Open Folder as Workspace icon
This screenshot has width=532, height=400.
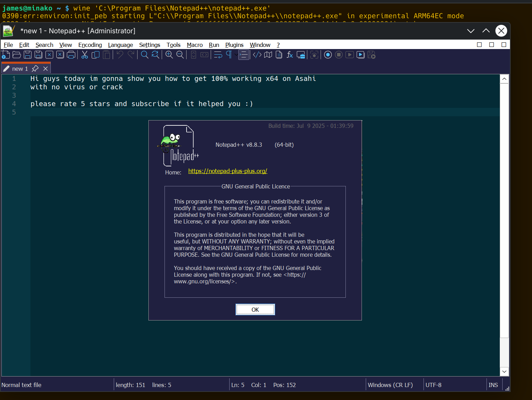point(301,55)
